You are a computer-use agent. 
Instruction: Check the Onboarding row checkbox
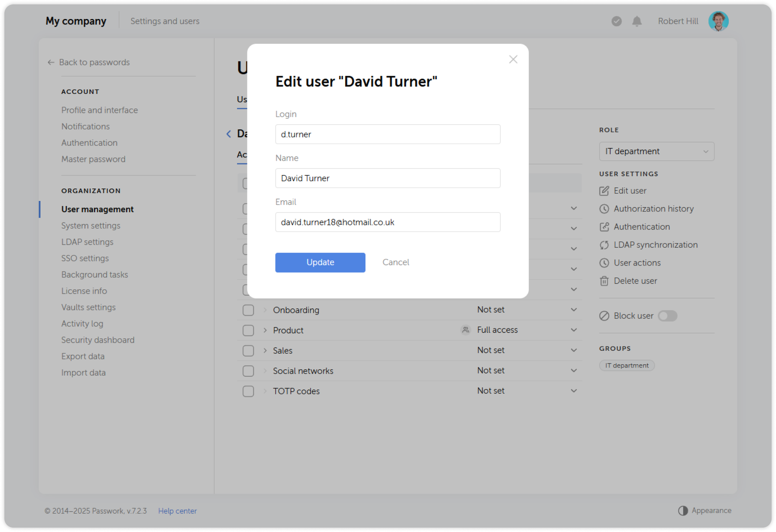(248, 309)
